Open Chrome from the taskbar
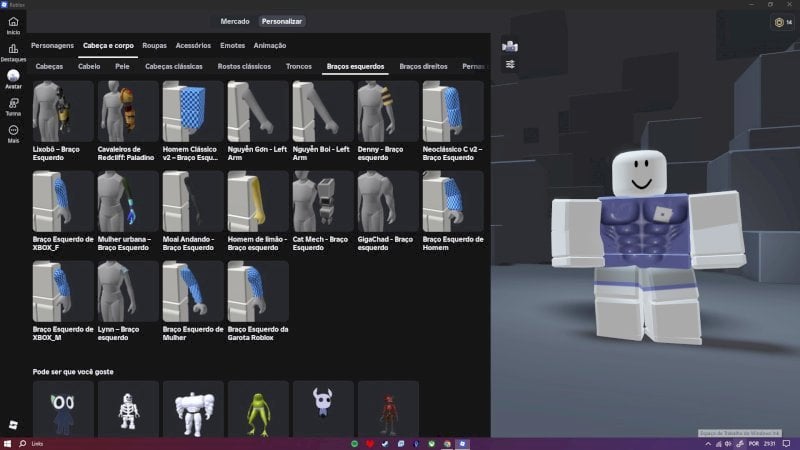The width and height of the screenshot is (800, 450). [447, 444]
